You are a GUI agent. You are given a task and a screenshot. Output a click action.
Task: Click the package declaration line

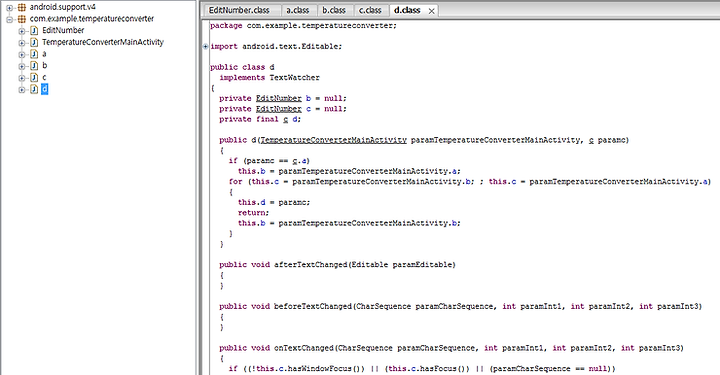point(303,26)
